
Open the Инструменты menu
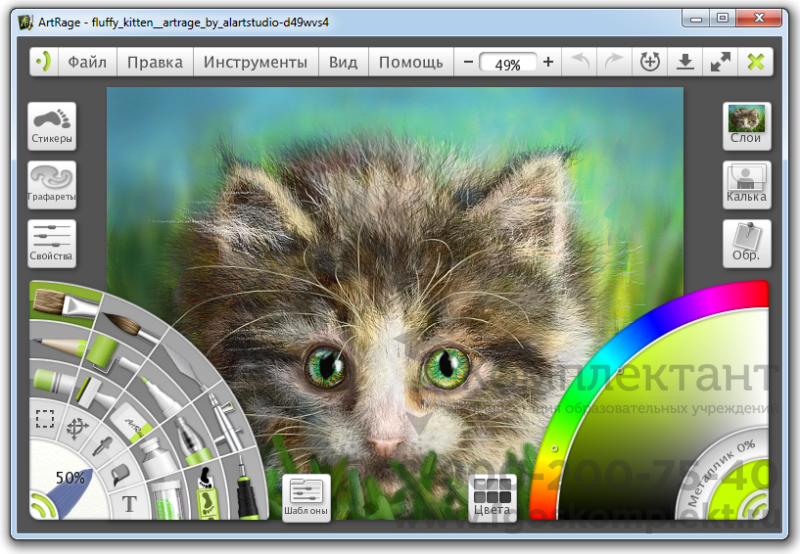[255, 62]
